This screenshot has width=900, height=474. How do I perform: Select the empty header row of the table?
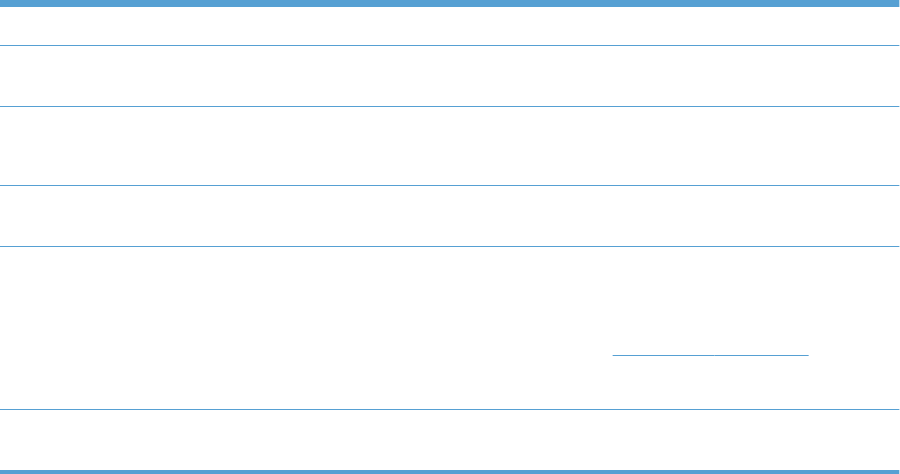(x=450, y=27)
